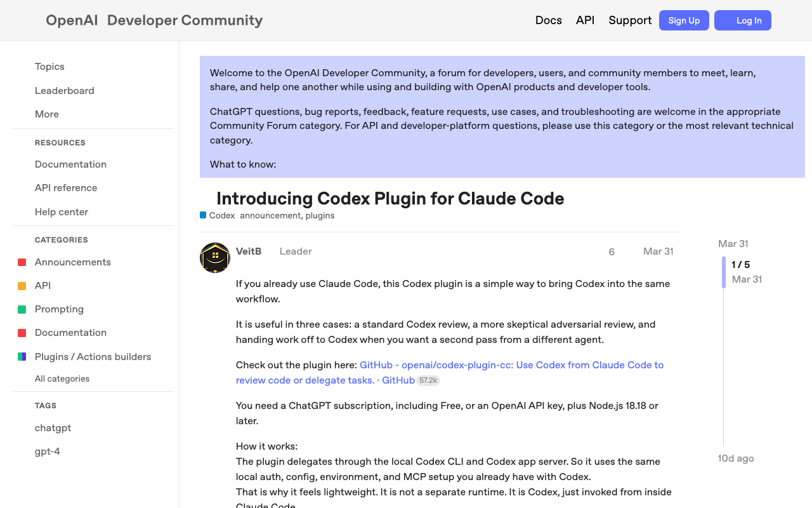Open the Support header link
Viewport: 812px width, 508px height.
click(x=630, y=20)
